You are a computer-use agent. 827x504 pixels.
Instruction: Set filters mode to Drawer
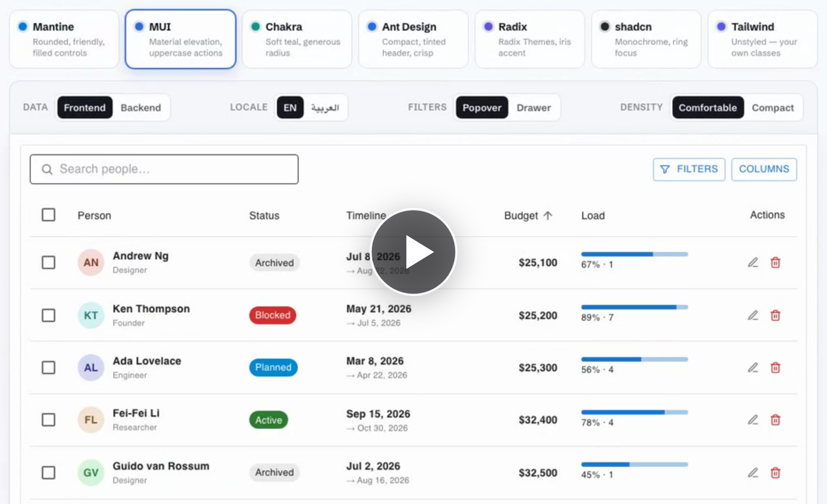[533, 107]
